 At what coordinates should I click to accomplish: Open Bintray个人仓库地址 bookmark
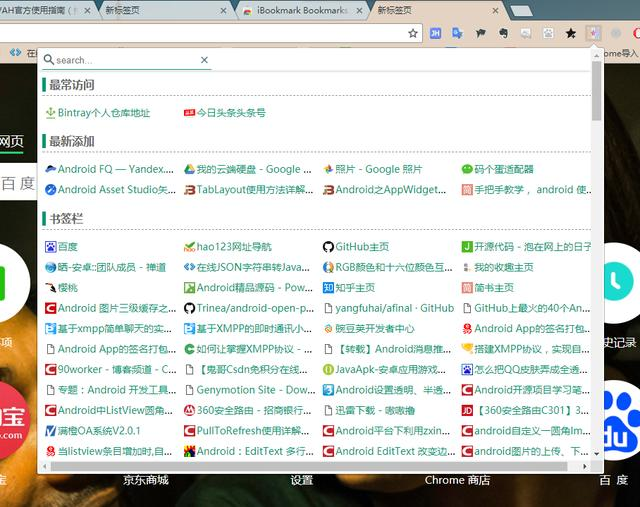click(98, 113)
